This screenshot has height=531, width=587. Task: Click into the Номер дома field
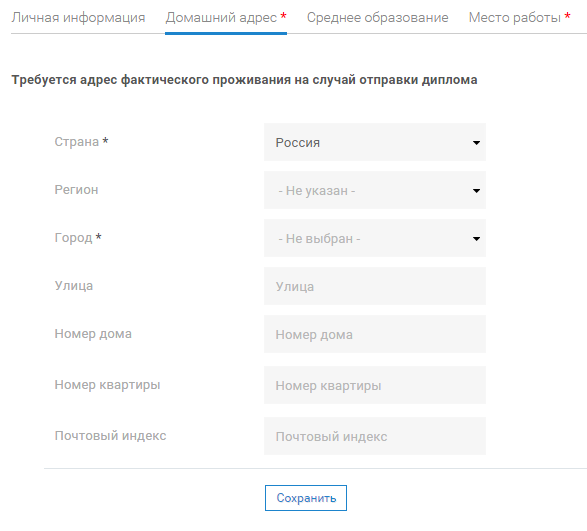(375, 334)
